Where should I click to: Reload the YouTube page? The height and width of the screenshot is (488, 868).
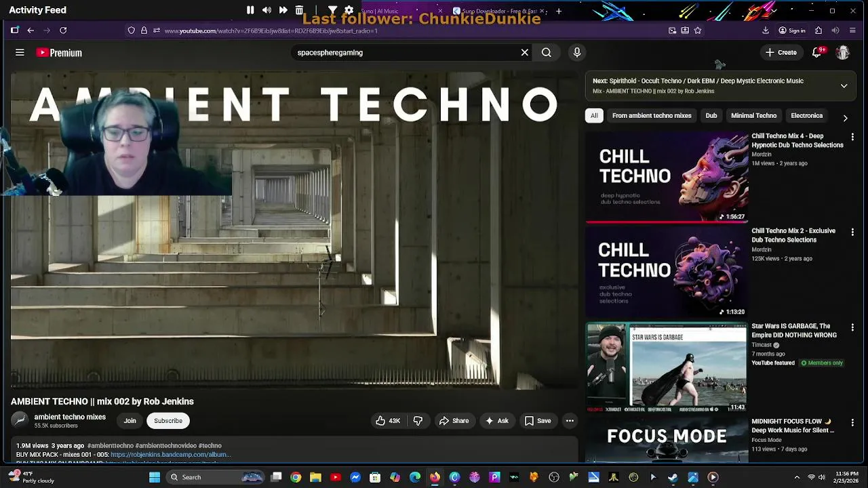(x=63, y=30)
